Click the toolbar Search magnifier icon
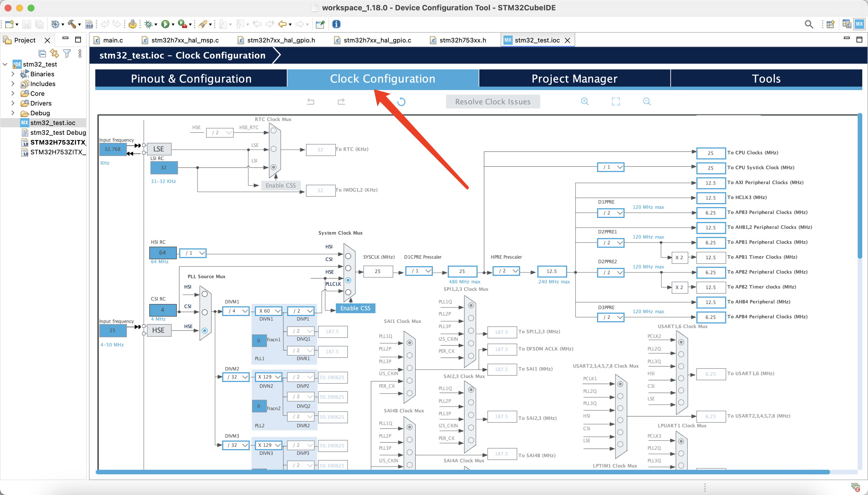The image size is (868, 495). click(x=809, y=24)
